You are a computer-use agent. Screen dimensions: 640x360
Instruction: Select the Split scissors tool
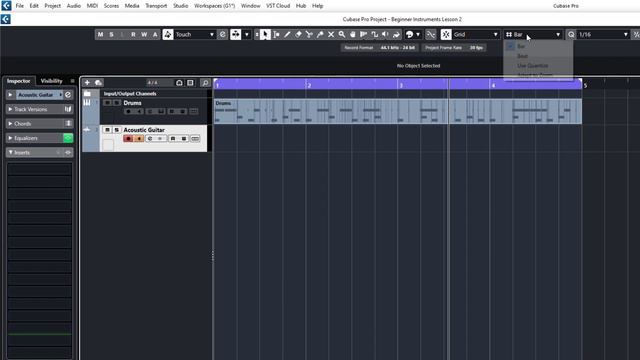click(309, 35)
